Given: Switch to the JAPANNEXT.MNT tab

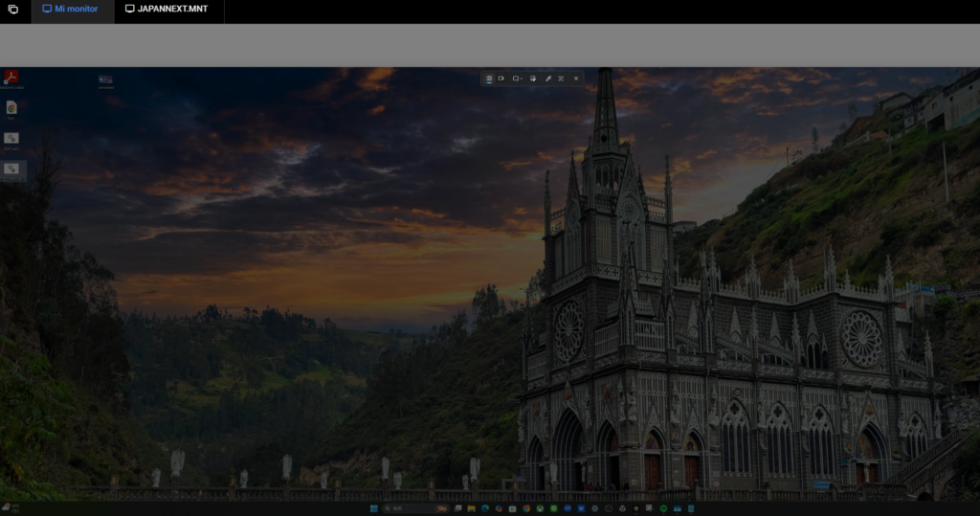Looking at the screenshot, I should point(167,9).
